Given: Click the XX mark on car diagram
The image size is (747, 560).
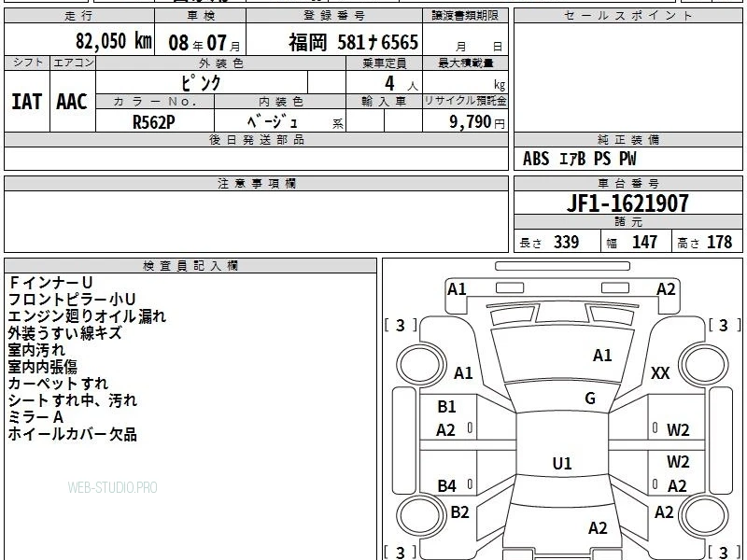Looking at the screenshot, I should [660, 372].
